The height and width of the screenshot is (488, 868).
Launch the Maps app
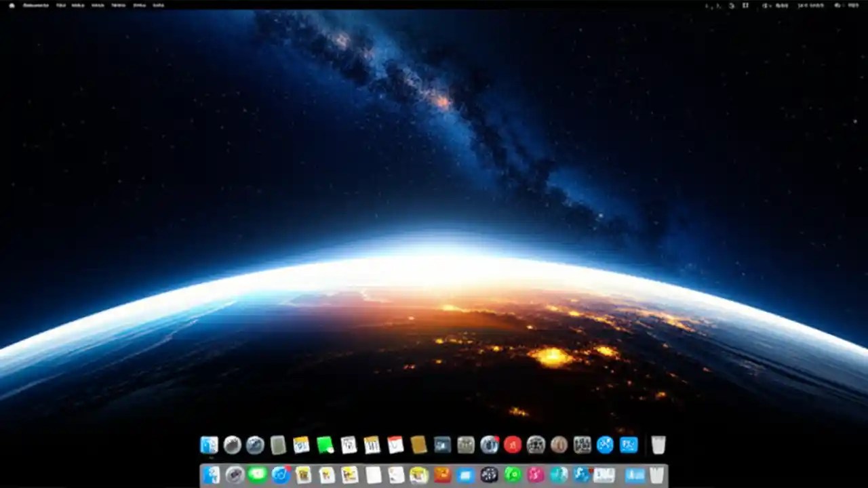(629, 445)
